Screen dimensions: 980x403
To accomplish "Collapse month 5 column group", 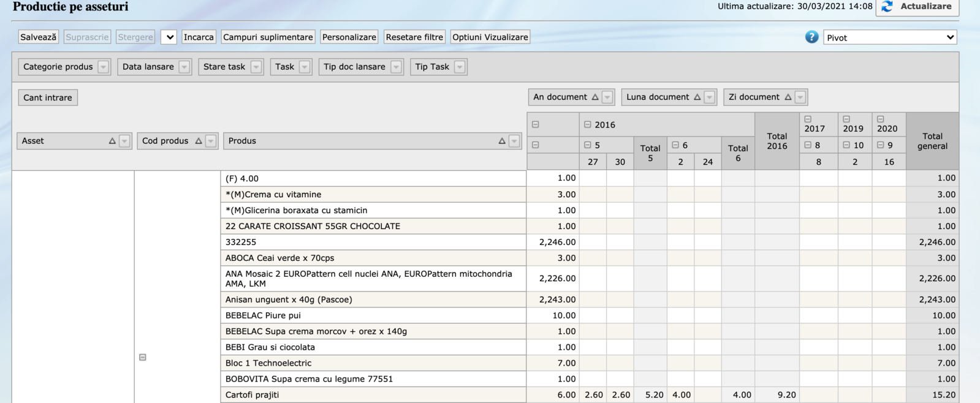I will (587, 145).
